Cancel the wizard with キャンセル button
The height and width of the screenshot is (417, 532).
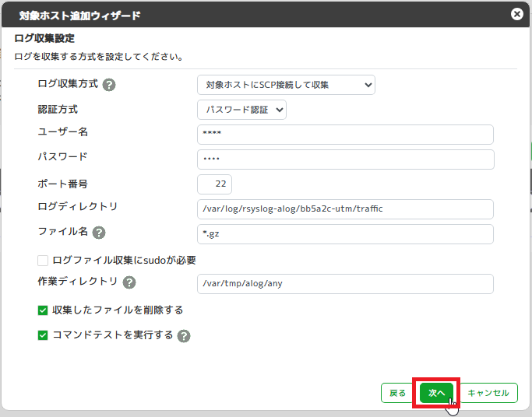pyautogui.click(x=488, y=393)
